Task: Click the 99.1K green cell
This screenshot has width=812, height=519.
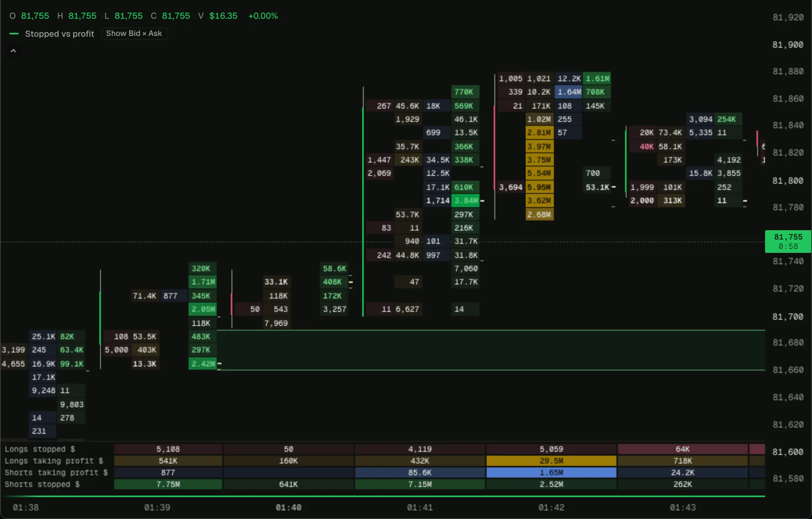Action: [71, 364]
